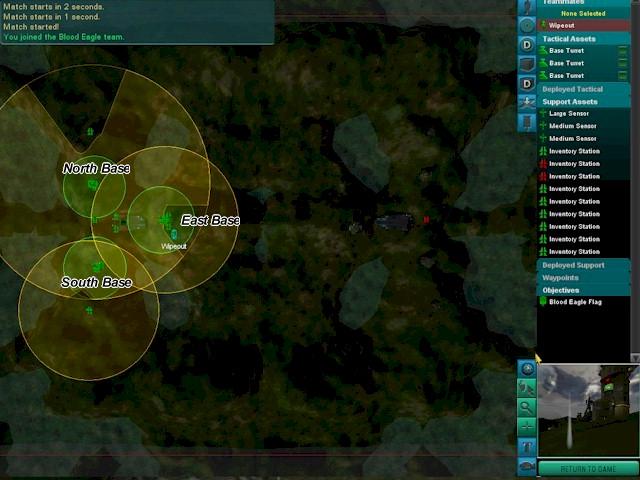Viewport: 640px width, 480px height.
Task: Click the Return to Game button
Action: coord(588,469)
